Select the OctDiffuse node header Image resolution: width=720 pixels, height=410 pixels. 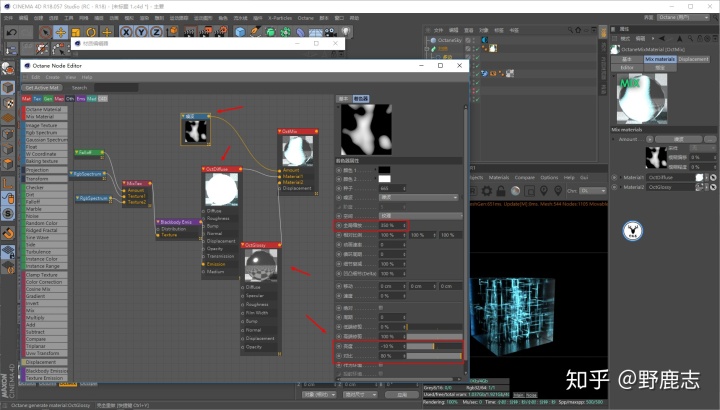[x=222, y=169]
